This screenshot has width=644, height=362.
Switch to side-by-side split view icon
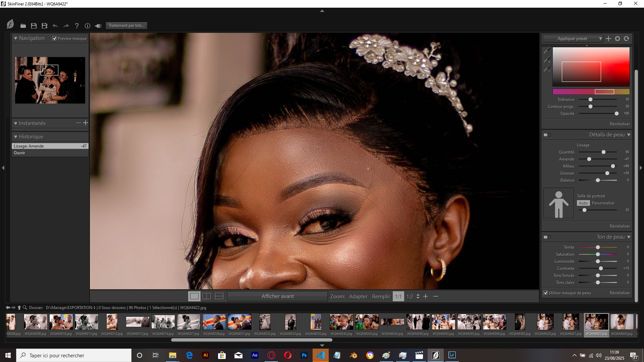pos(206,296)
